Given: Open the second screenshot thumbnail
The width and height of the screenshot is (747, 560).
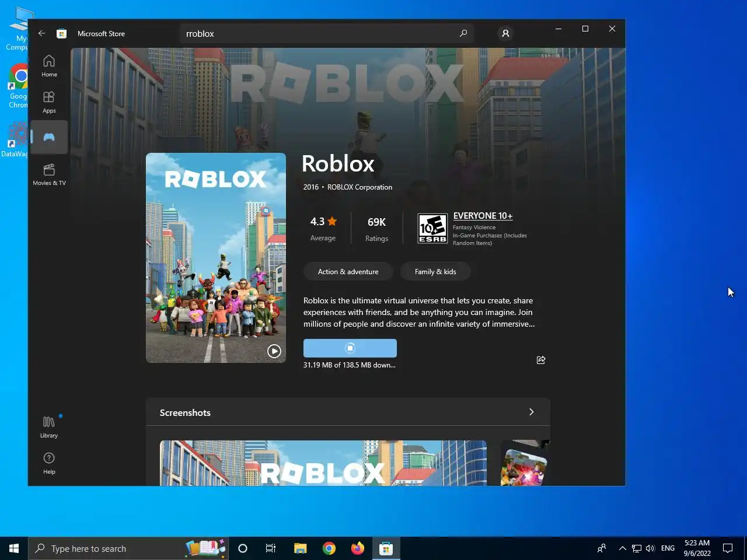Looking at the screenshot, I should pos(525,463).
